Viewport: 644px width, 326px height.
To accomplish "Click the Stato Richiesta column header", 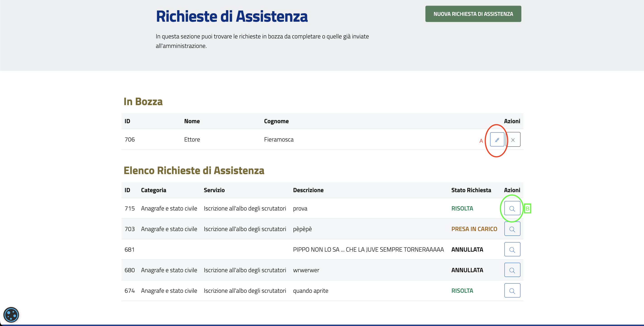I will (x=471, y=190).
